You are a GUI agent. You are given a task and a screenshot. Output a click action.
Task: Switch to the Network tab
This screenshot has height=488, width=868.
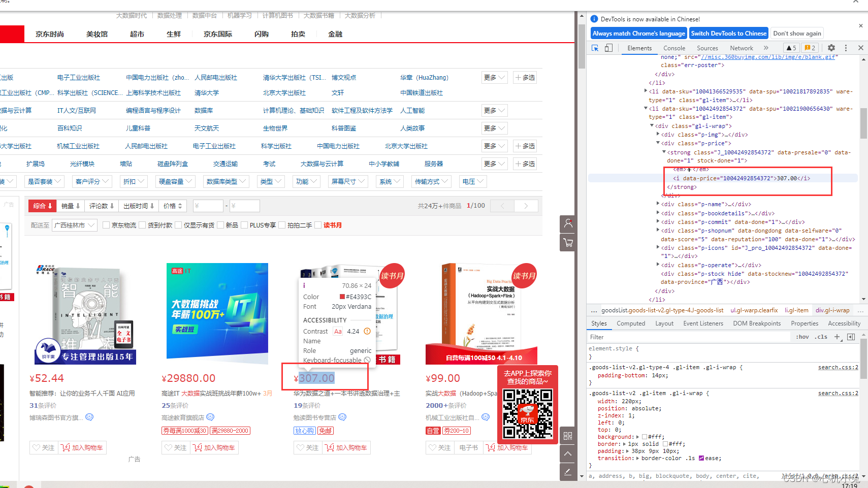pos(742,48)
